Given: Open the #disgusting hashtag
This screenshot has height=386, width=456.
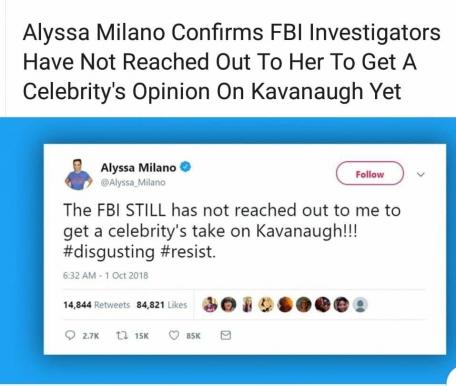Looking at the screenshot, I should [109, 252].
